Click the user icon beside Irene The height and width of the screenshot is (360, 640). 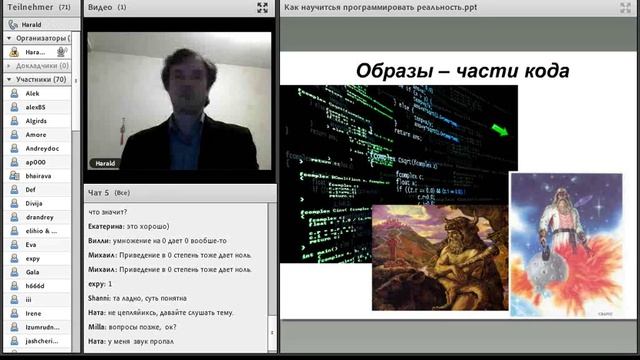pyautogui.click(x=14, y=313)
